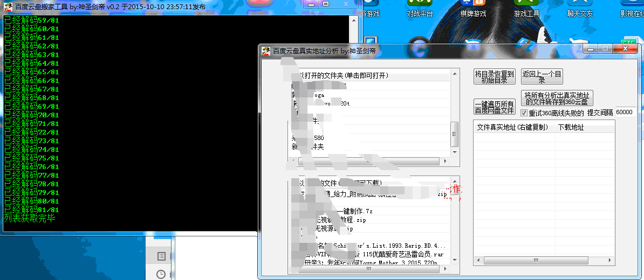Maximize the 百度云盘搬家工具 console window
This screenshot has width=644, height=280.
point(326,4)
